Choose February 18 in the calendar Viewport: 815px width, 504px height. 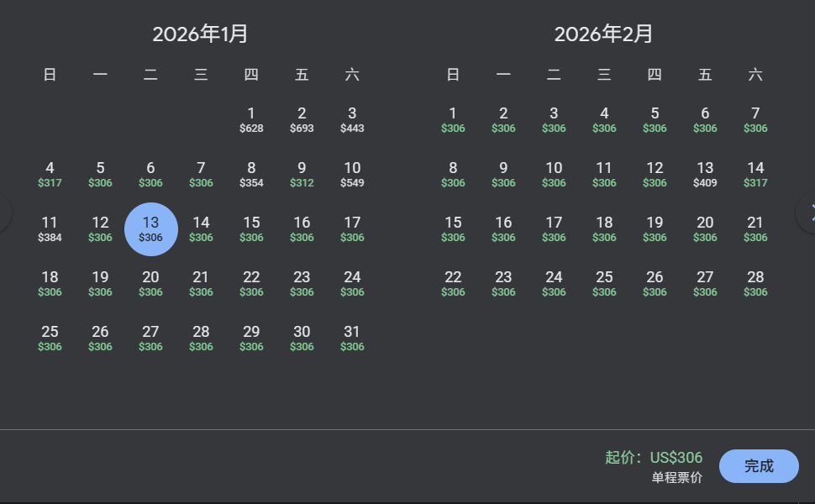(x=604, y=228)
